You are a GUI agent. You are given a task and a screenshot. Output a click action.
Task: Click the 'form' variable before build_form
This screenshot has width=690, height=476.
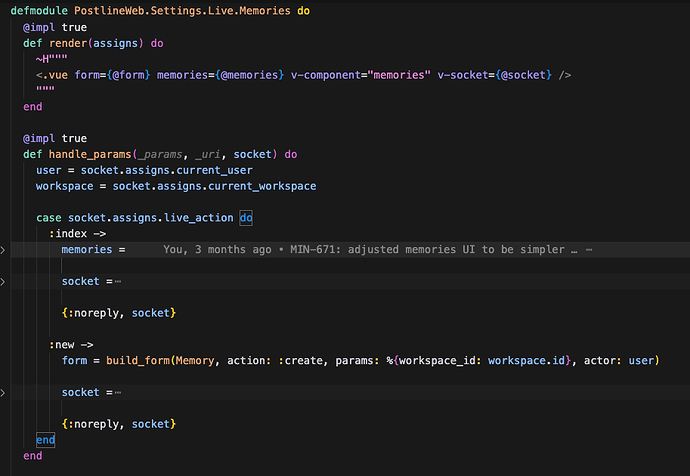pyautogui.click(x=74, y=360)
